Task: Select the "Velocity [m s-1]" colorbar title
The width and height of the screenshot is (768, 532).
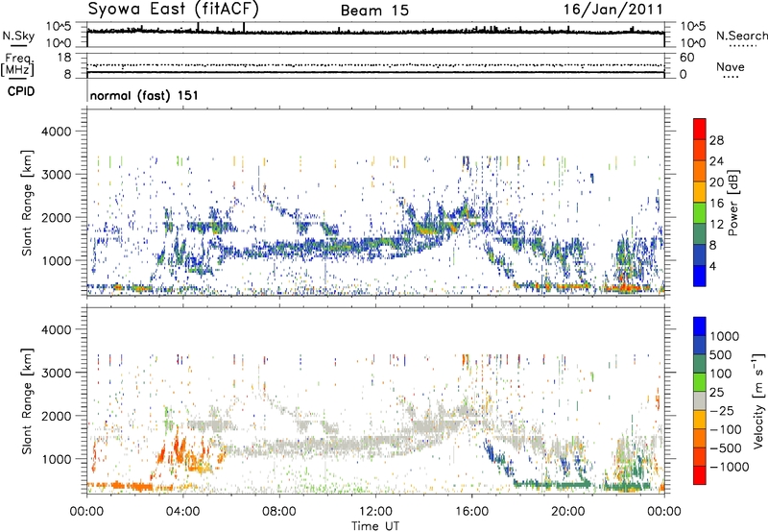Action: point(758,400)
